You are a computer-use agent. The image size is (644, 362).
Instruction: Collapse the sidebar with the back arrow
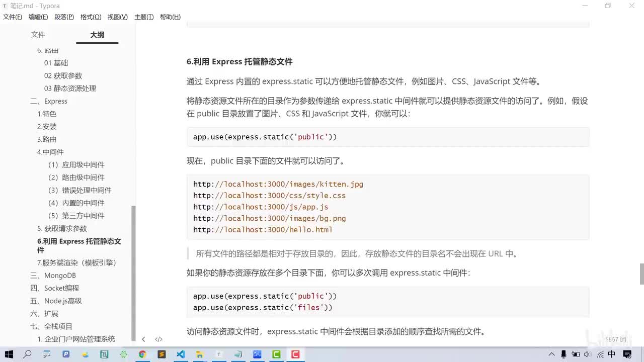(x=143, y=339)
